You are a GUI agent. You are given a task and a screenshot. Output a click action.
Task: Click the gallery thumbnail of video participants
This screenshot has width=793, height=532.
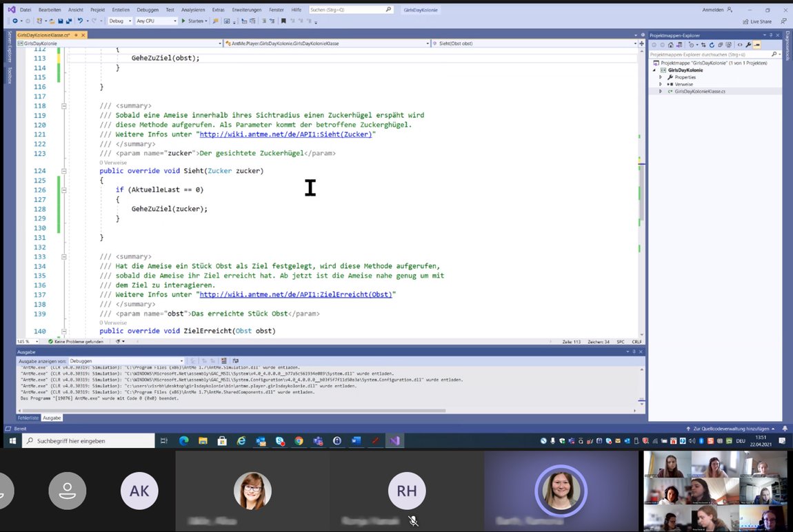(715, 491)
